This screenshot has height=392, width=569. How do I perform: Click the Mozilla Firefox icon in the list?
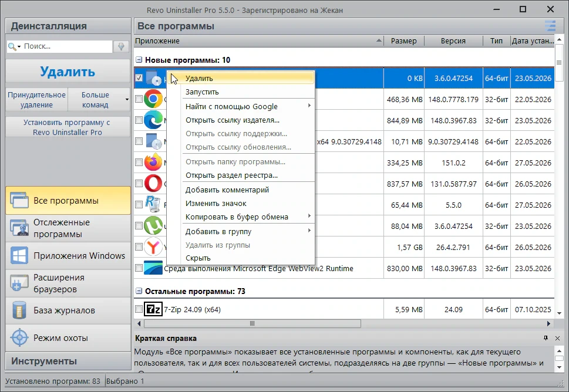153,162
